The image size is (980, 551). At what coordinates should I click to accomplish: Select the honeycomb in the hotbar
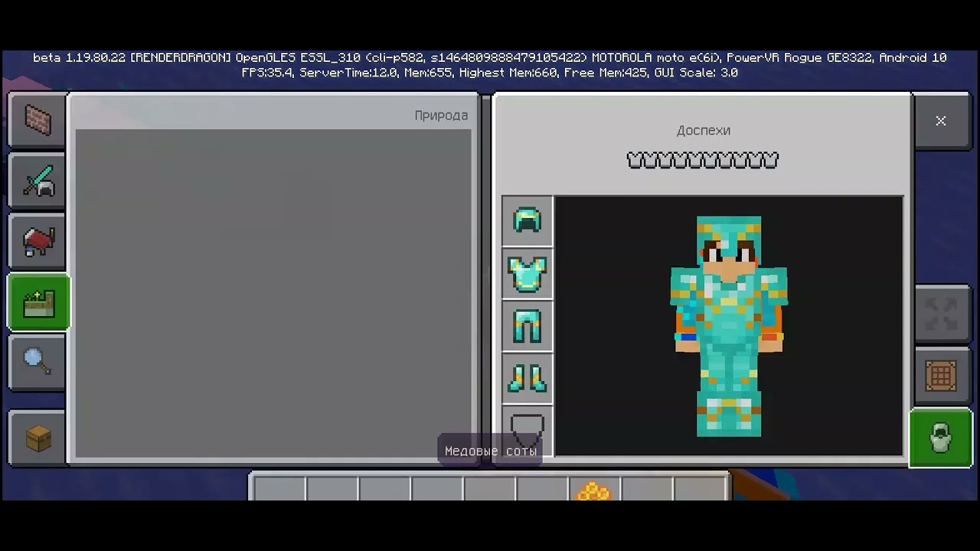[594, 490]
